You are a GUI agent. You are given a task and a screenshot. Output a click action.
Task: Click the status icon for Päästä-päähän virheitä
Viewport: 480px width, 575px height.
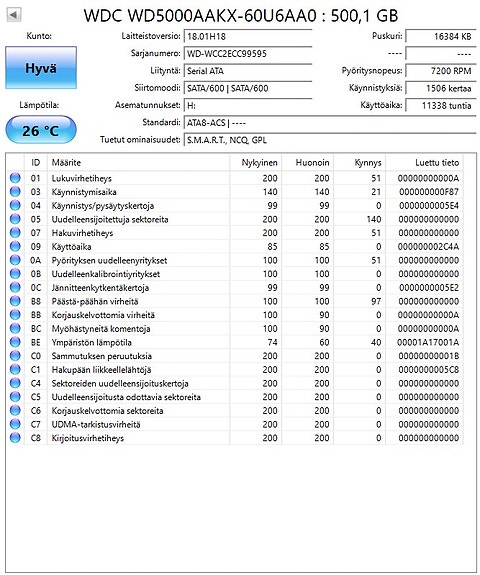pyautogui.click(x=15, y=301)
